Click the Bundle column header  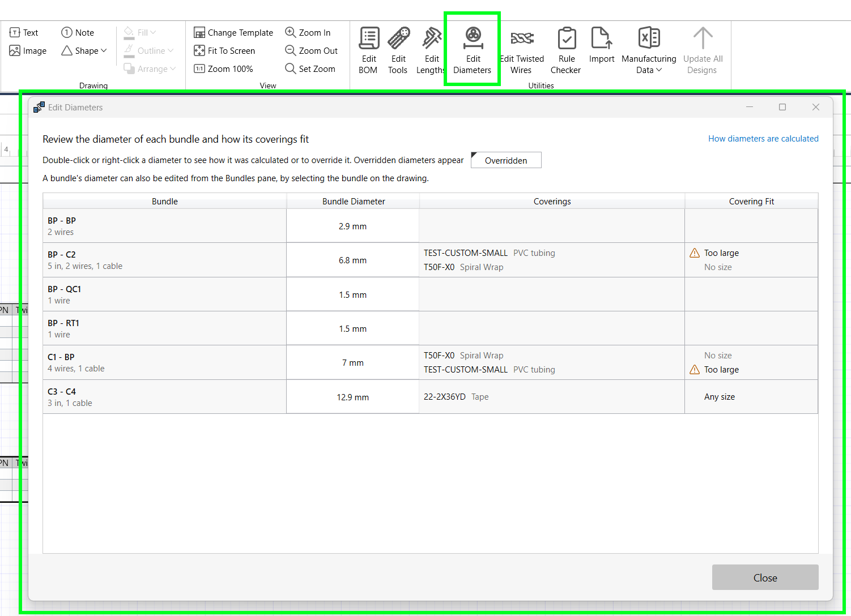click(x=165, y=201)
